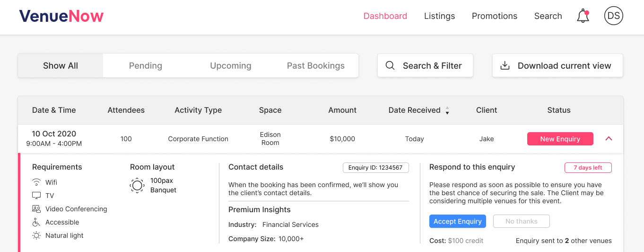Select the Past Bookings tab
Viewport: 644px width, 252px height.
click(x=316, y=66)
